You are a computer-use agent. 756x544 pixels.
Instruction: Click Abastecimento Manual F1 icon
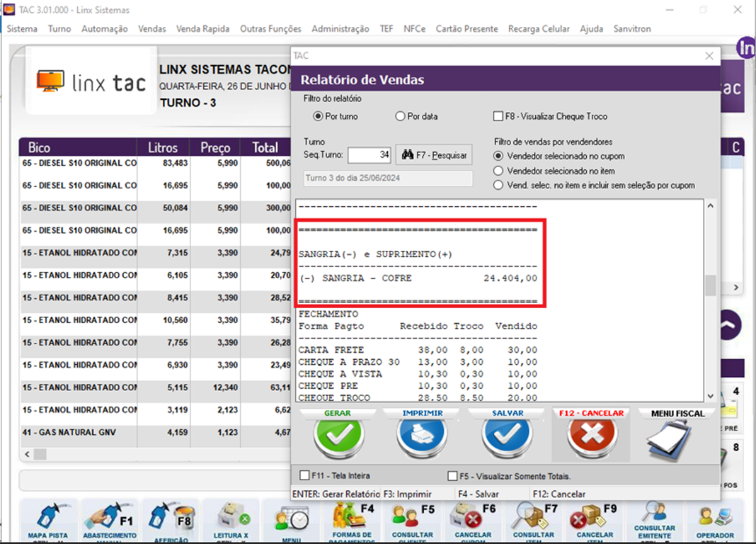point(110,520)
